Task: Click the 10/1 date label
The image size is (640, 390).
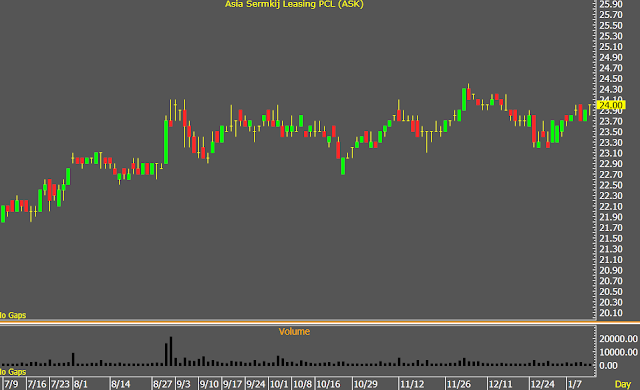Action: (279, 384)
